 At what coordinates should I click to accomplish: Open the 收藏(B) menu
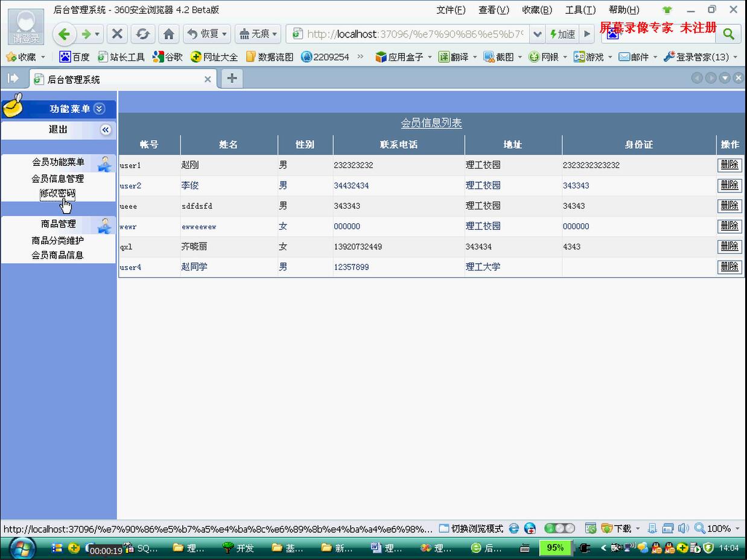pos(537,10)
